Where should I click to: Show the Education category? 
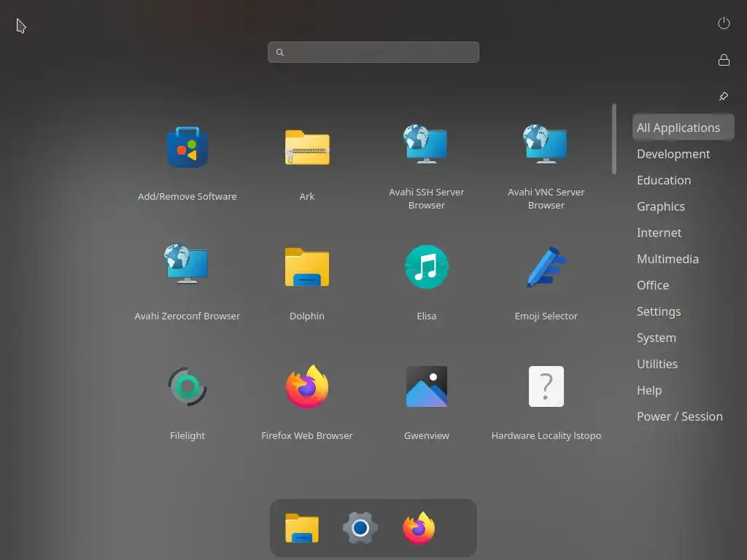(664, 180)
